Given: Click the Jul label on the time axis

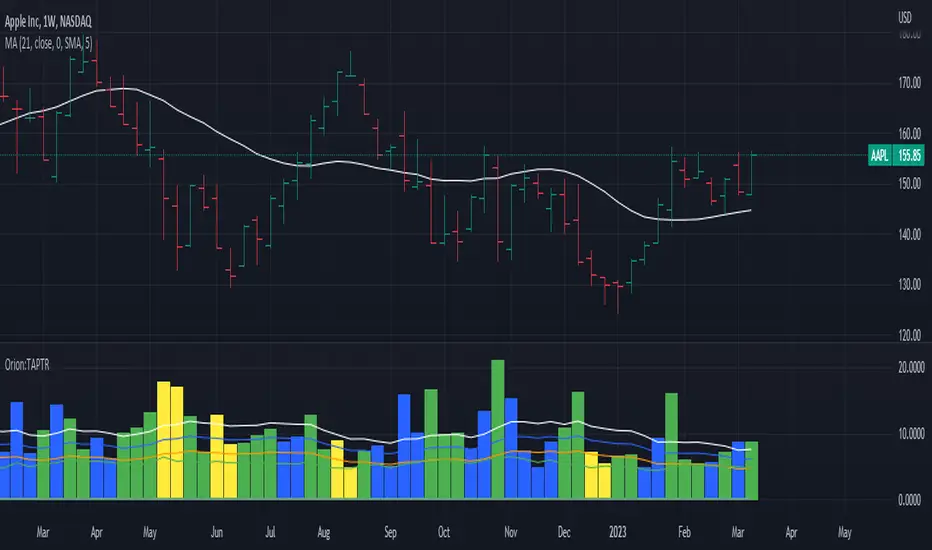Looking at the screenshot, I should (270, 532).
